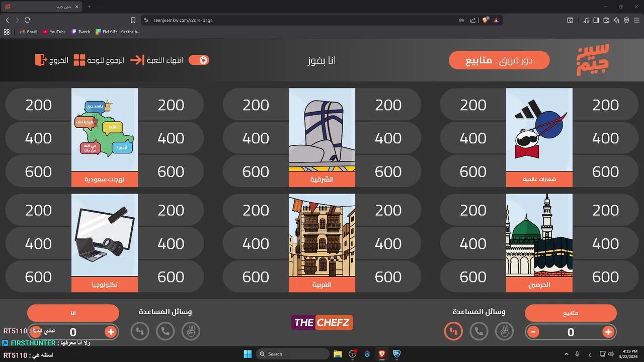Pick 400 left of الغربية card
644x362 pixels.
click(256, 243)
